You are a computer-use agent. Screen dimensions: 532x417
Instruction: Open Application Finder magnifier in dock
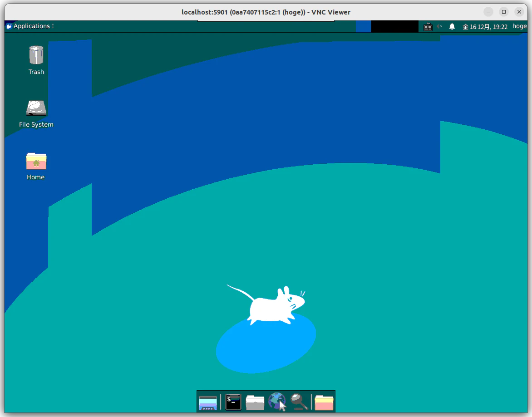pyautogui.click(x=299, y=402)
